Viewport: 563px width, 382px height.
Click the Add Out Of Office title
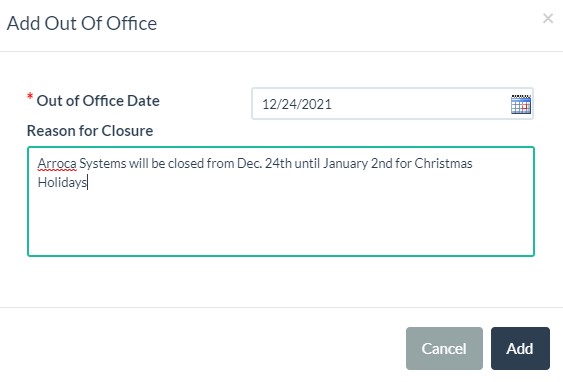point(82,23)
